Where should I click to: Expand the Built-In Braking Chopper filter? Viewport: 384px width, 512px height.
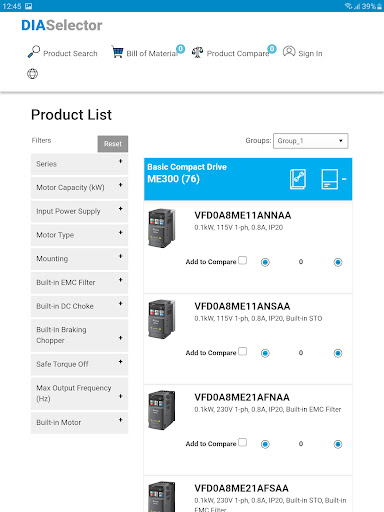click(79, 335)
